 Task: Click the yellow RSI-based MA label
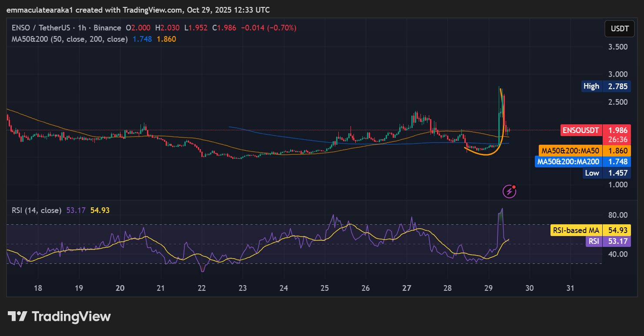click(576, 230)
